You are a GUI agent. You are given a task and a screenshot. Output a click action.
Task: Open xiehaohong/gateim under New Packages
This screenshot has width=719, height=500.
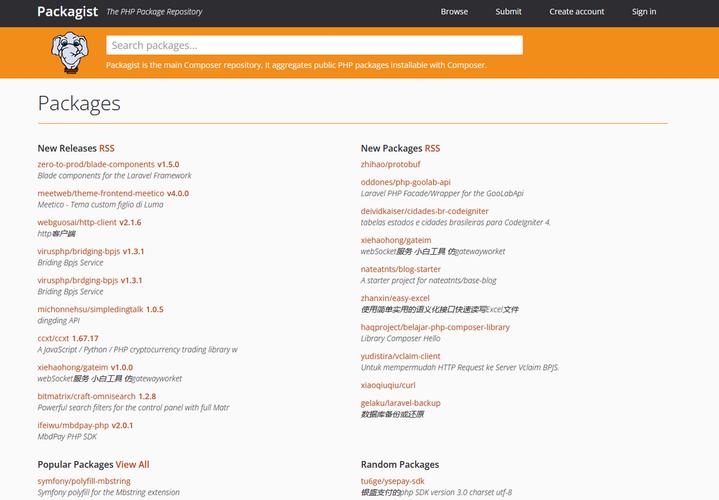(396, 240)
